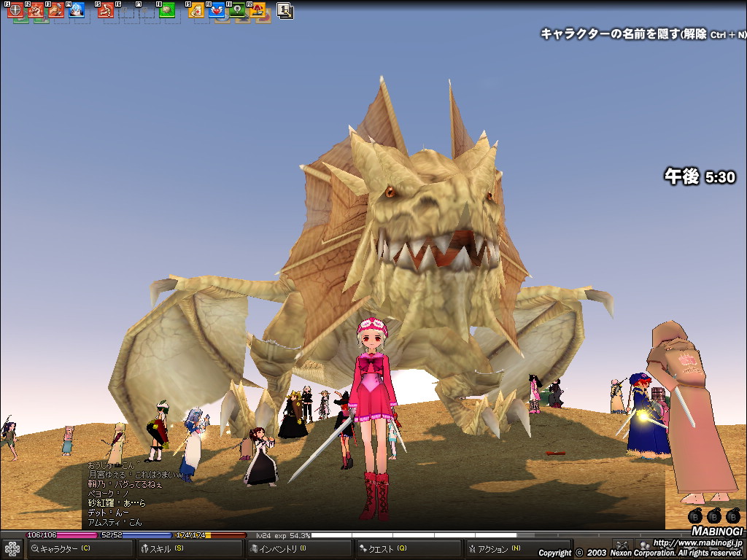Click the stamina bar showing 174/174
The width and height of the screenshot is (747, 560).
pyautogui.click(x=211, y=535)
